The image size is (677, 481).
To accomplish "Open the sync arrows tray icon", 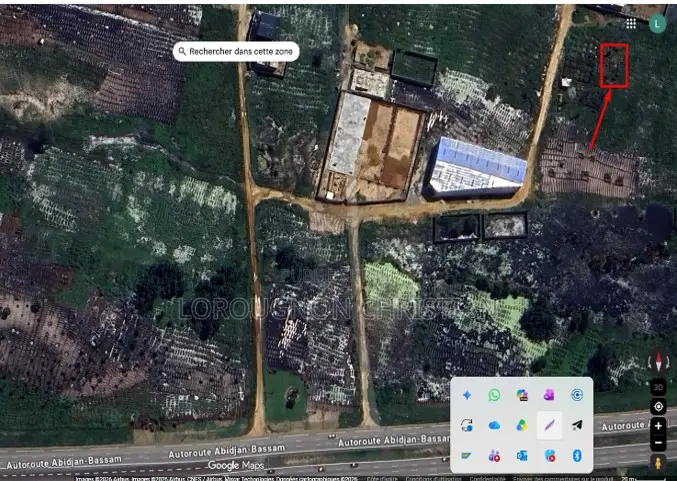I will (x=467, y=426).
